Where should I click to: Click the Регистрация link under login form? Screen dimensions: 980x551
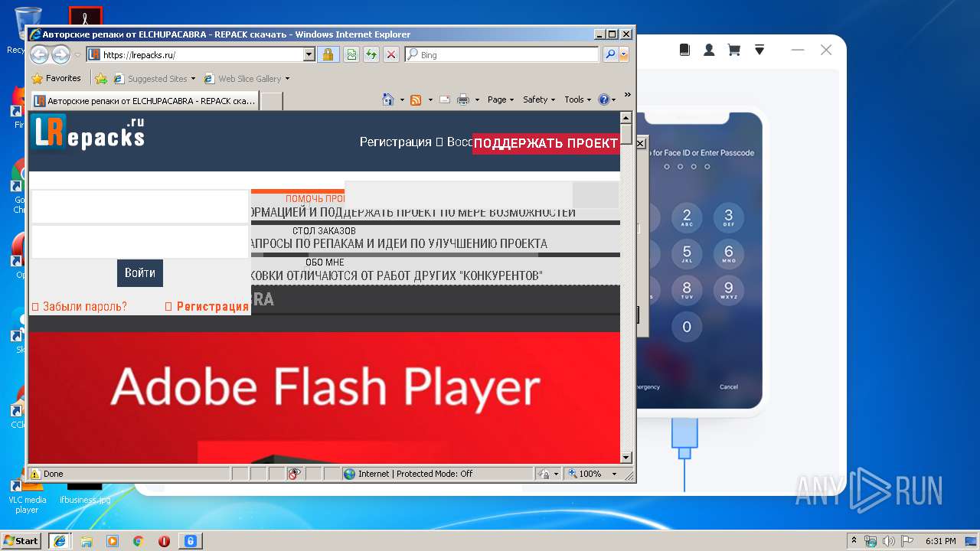tap(212, 307)
